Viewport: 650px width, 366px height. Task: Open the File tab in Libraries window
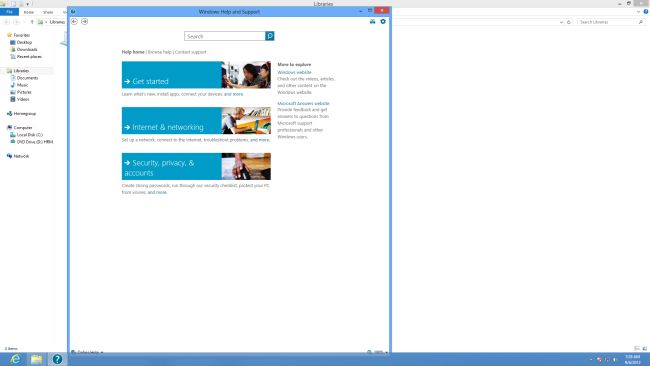[10, 12]
